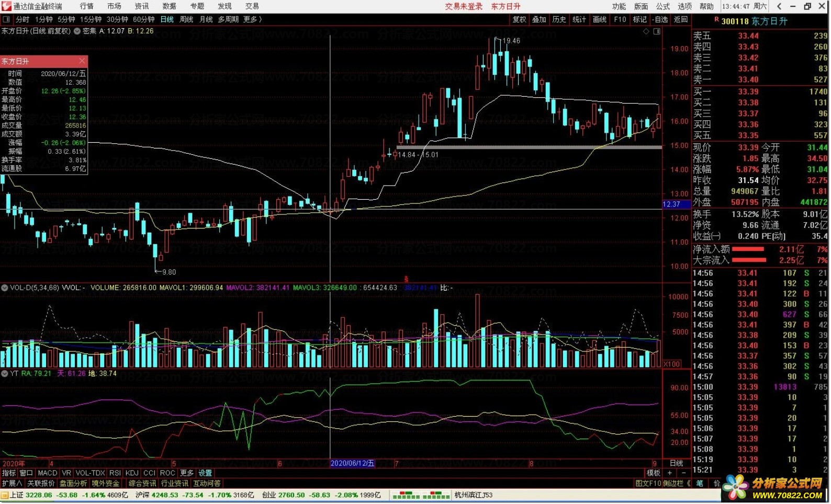Image resolution: width=831 pixels, height=504 pixels.
Task: Toggle the split panel icon beside diamond
Action: tap(657, 31)
